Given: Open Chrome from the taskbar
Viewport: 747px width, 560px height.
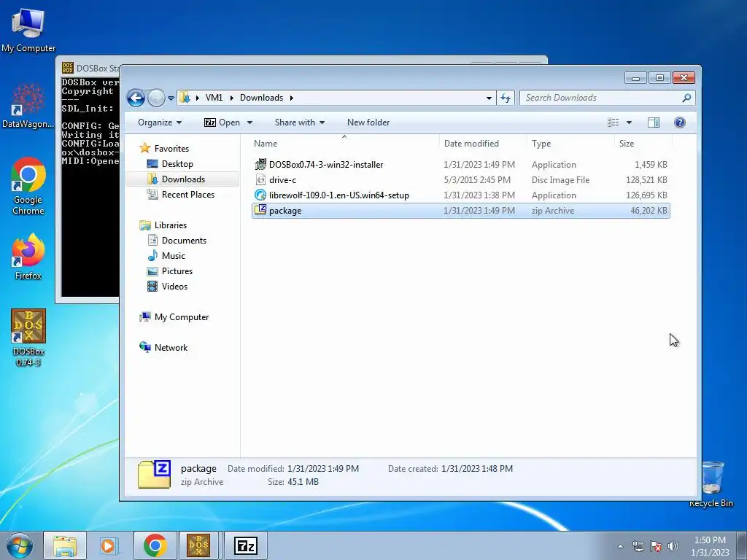Looking at the screenshot, I should point(155,545).
